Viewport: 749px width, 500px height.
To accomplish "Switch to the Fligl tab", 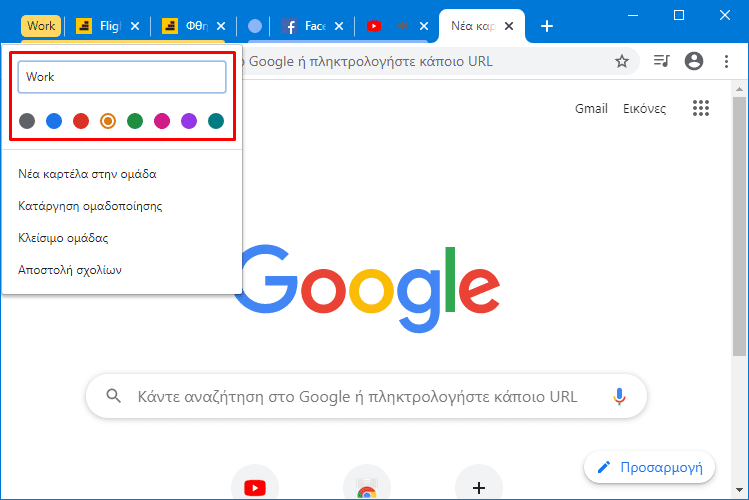I will 99,26.
